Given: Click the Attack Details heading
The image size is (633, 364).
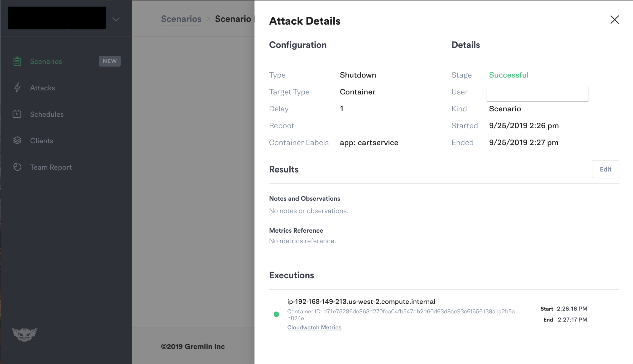Looking at the screenshot, I should 305,21.
